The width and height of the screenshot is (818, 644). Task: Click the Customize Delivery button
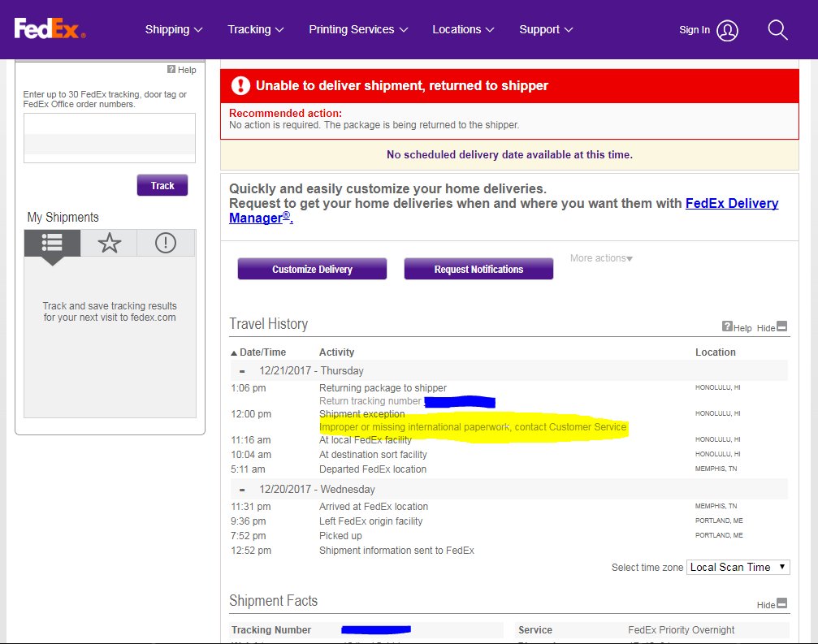312,269
